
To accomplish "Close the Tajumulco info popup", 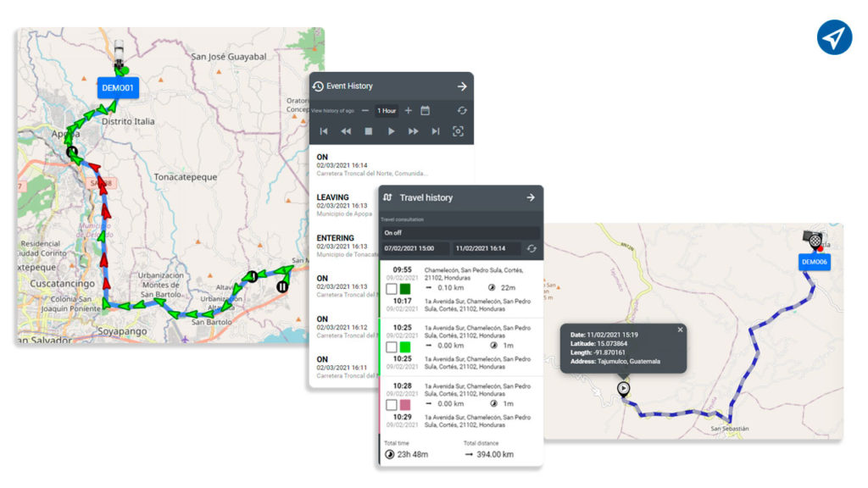I will coord(681,330).
